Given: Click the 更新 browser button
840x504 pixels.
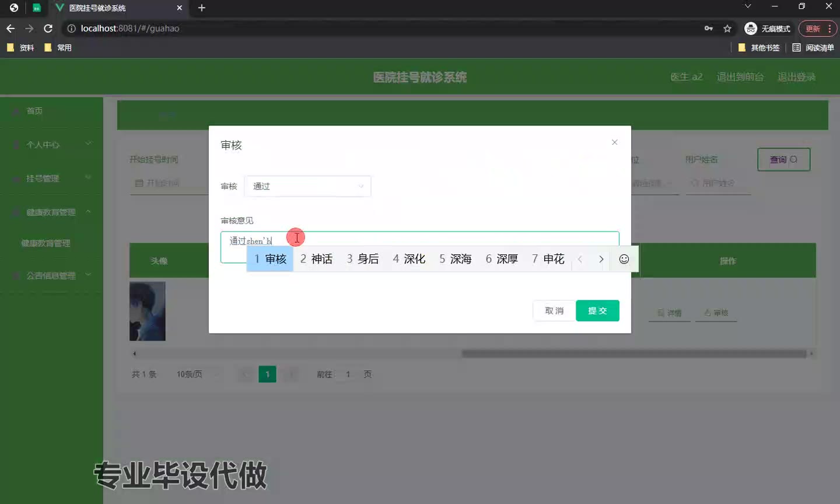Looking at the screenshot, I should pos(818,28).
